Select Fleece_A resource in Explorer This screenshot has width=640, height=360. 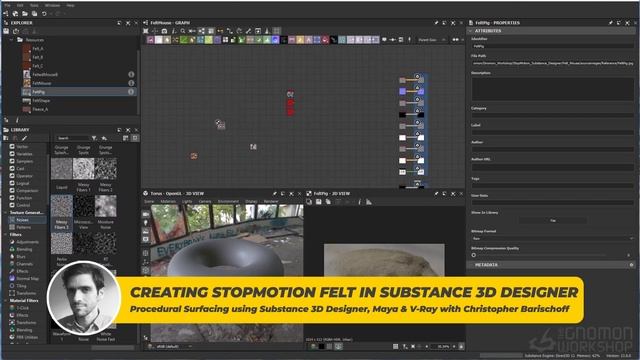pos(40,109)
